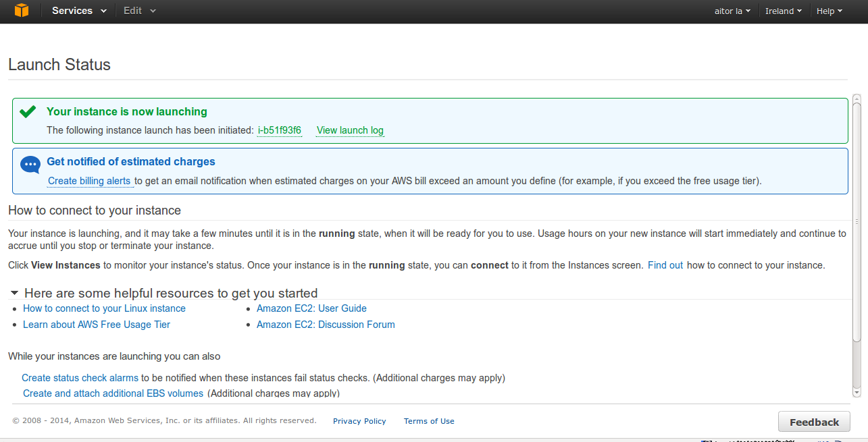
Task: Open Amazon EC2: User Guide link
Action: tap(311, 308)
